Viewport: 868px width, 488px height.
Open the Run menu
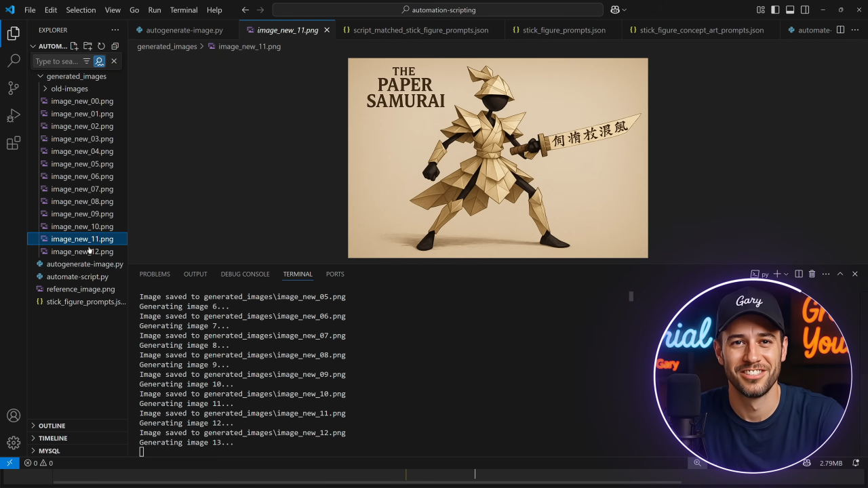coord(155,10)
